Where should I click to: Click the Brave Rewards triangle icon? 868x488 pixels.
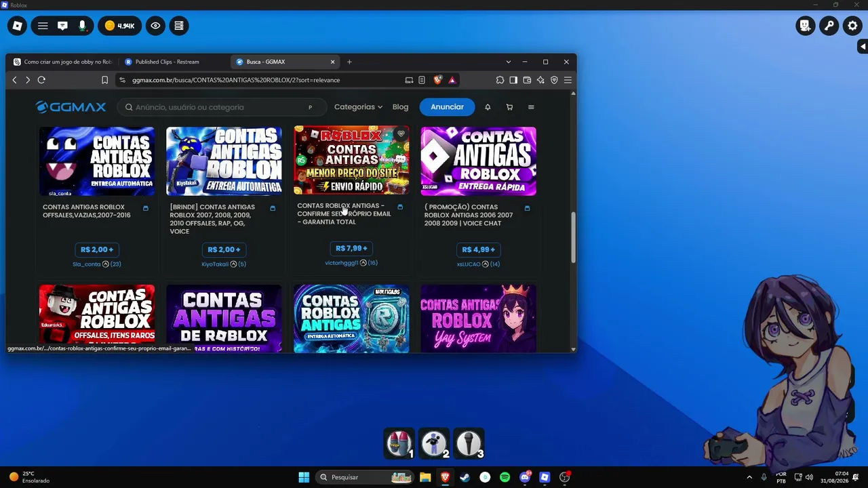tap(452, 80)
